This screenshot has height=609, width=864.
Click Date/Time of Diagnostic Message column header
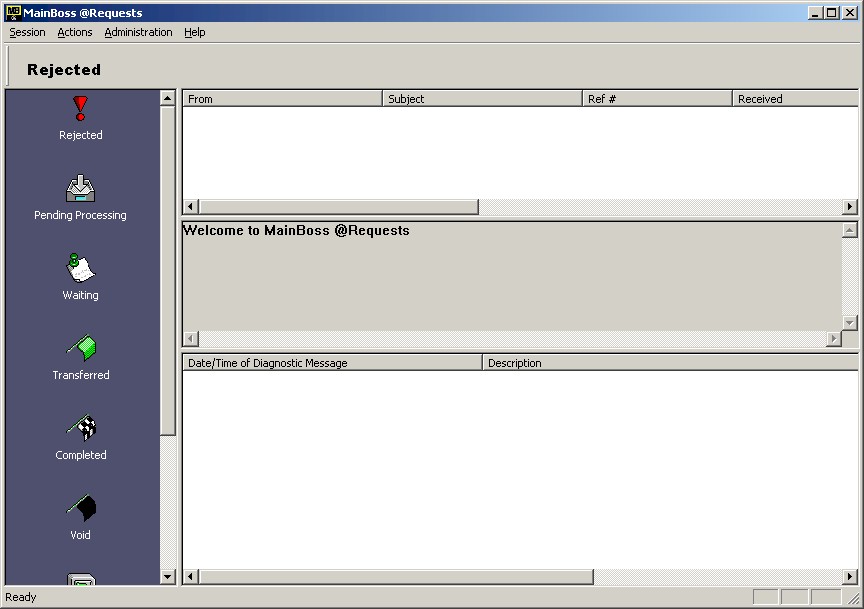(x=332, y=363)
